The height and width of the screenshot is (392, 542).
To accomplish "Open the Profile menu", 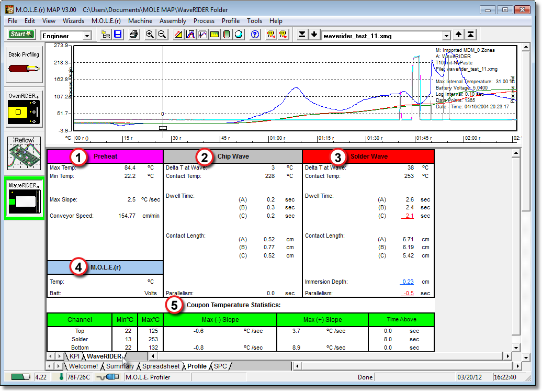I will tap(231, 21).
